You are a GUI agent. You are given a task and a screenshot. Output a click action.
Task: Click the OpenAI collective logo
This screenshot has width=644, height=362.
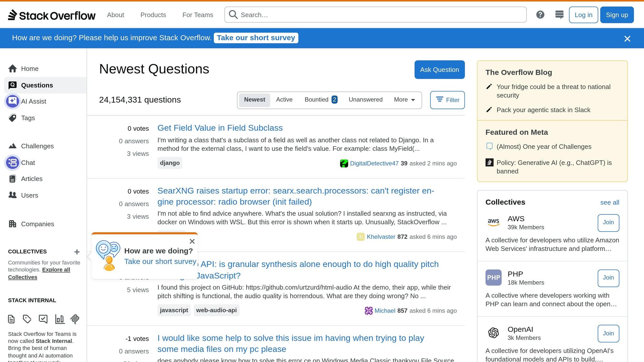(x=493, y=332)
